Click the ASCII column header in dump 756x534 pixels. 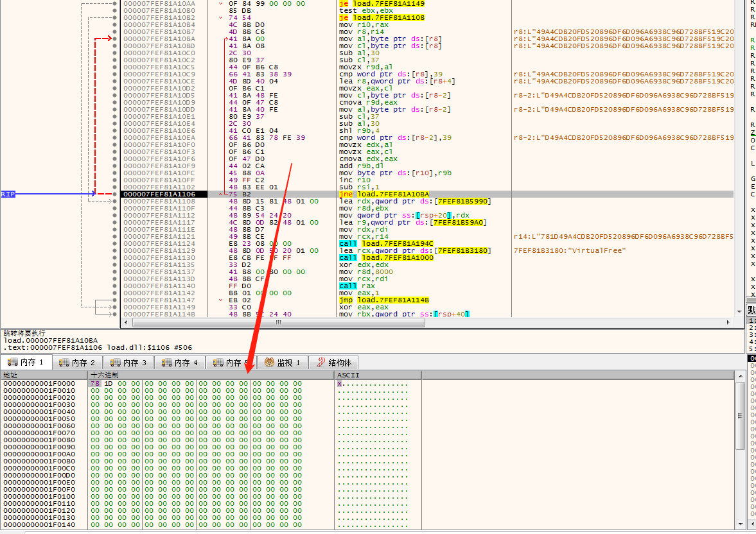[378, 375]
